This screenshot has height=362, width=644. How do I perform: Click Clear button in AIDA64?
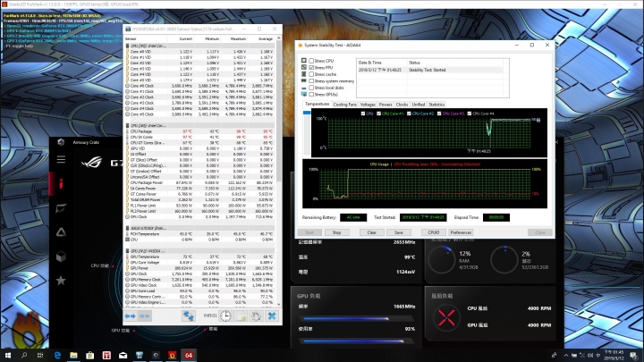[372, 232]
